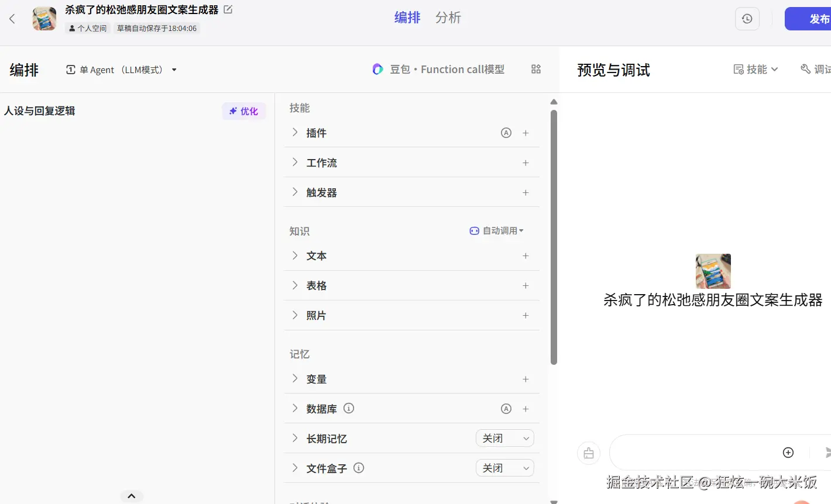This screenshot has height=504, width=831.
Task: Click the config panel vertical scrollbar
Action: click(x=554, y=237)
